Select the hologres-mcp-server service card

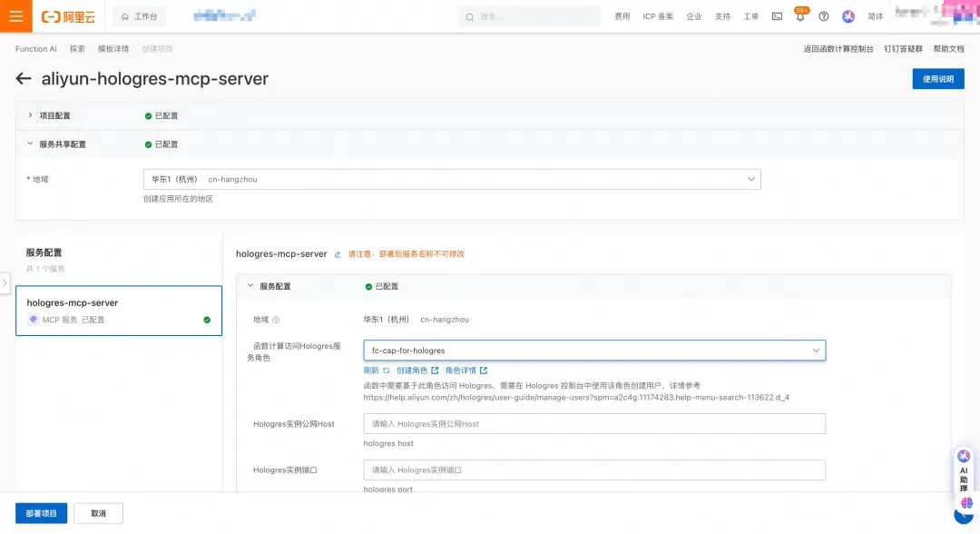119,311
